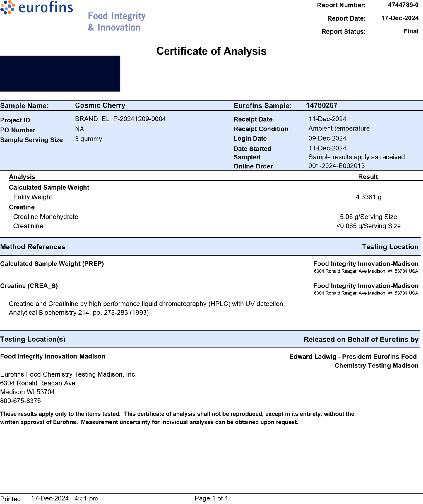Click the Final report status value
This screenshot has height=504, width=423.
click(411, 31)
